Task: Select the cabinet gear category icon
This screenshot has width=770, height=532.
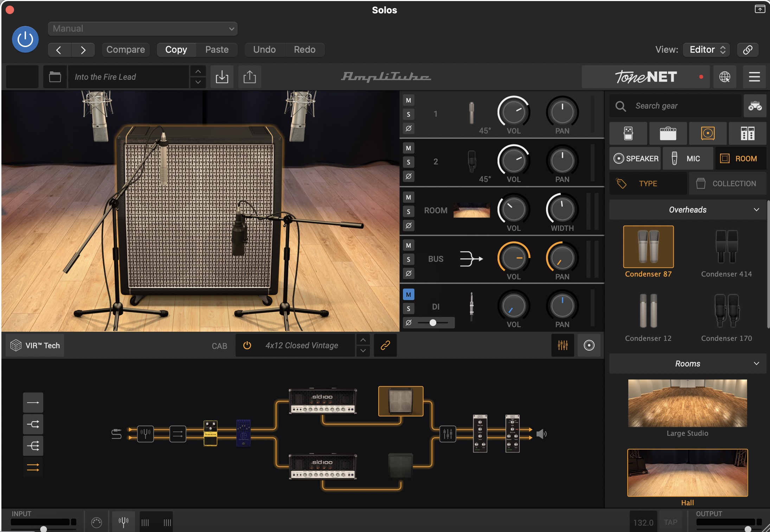Action: tap(708, 134)
